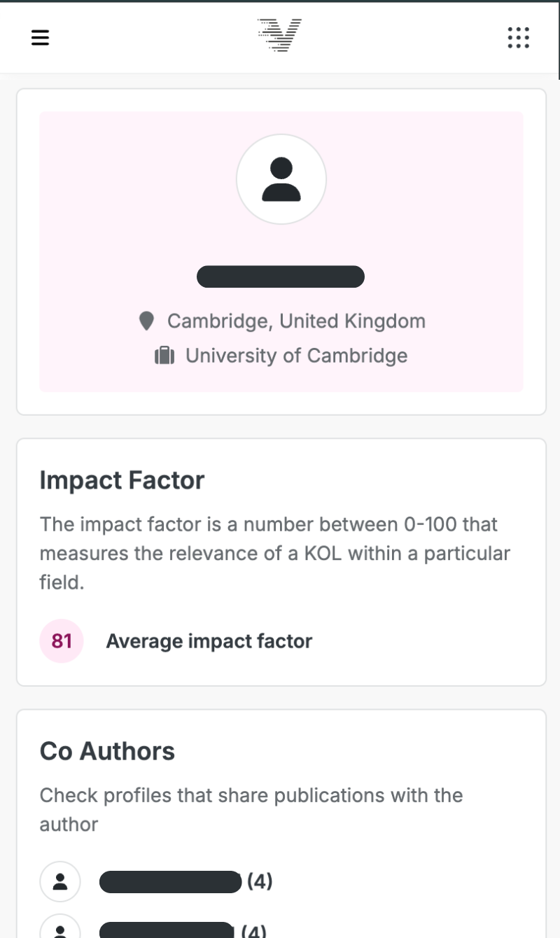Click the Average impact factor label
The image size is (560, 938).
pyautogui.click(x=209, y=641)
